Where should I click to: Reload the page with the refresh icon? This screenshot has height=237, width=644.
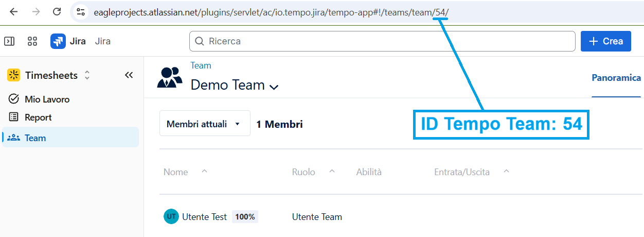(57, 12)
